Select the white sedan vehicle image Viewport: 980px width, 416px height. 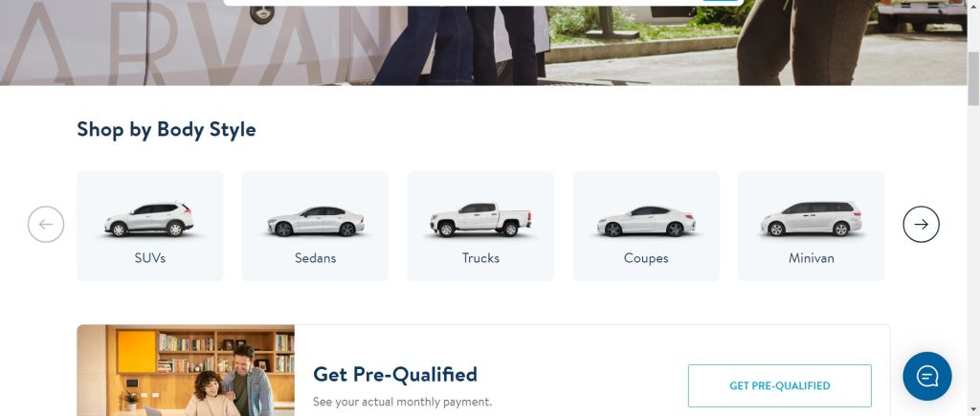coord(316,221)
